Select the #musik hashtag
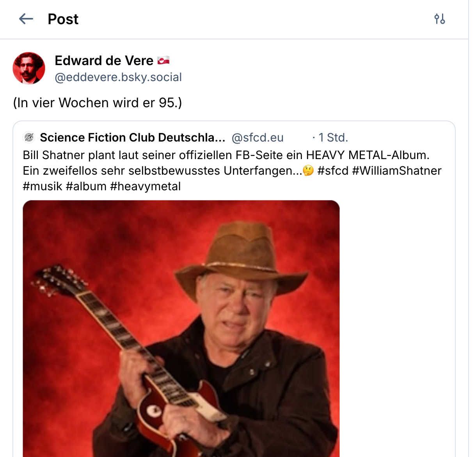The image size is (476, 457). (x=43, y=186)
